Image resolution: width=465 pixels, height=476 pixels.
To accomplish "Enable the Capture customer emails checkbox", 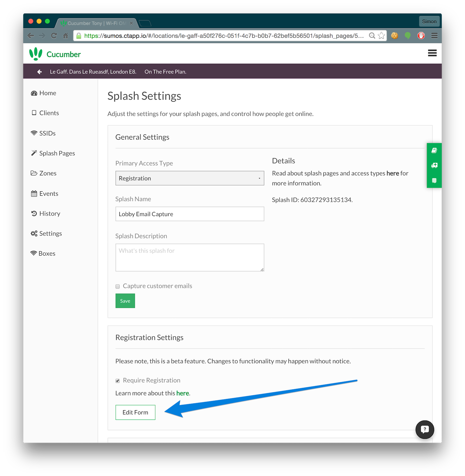I will coord(117,286).
